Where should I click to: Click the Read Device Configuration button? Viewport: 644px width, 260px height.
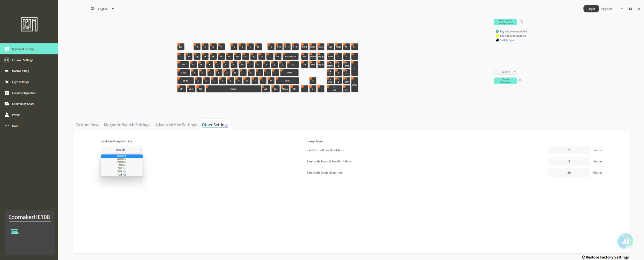click(505, 22)
